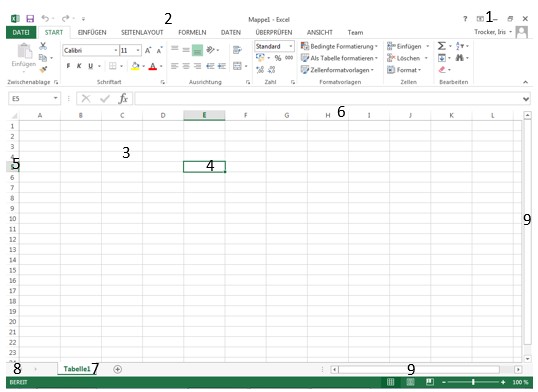Viewport: 538px width, 392px height.
Task: Toggle bottom vertical alignment
Action: click(x=197, y=50)
